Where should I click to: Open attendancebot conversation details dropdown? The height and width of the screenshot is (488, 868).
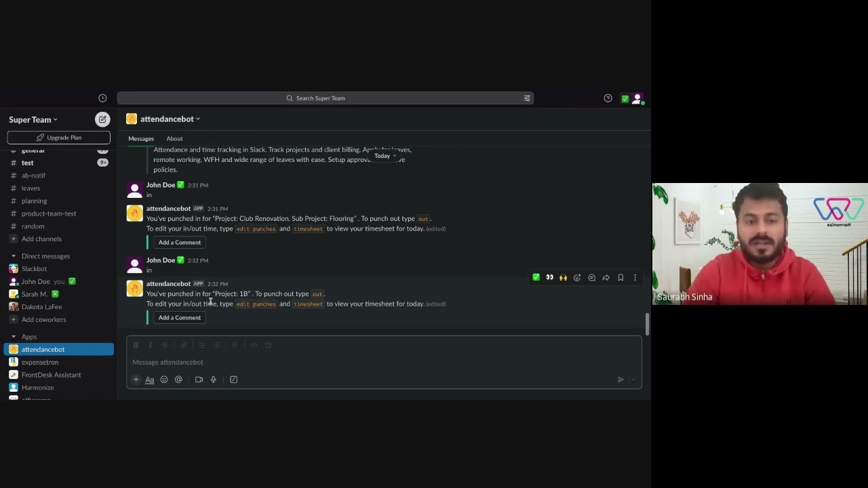point(170,119)
